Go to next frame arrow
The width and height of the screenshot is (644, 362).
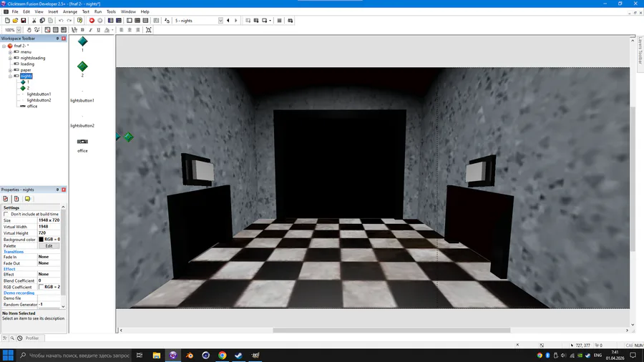236,21
